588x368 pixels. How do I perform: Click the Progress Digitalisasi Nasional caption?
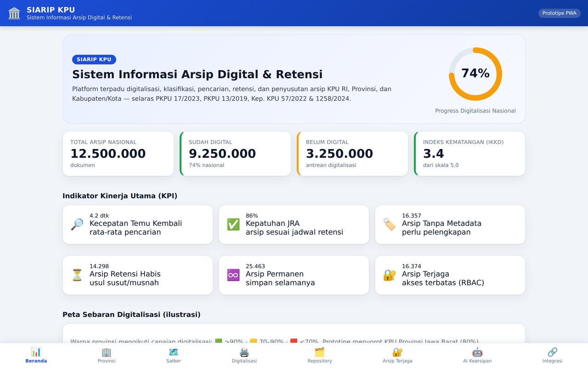(x=475, y=111)
